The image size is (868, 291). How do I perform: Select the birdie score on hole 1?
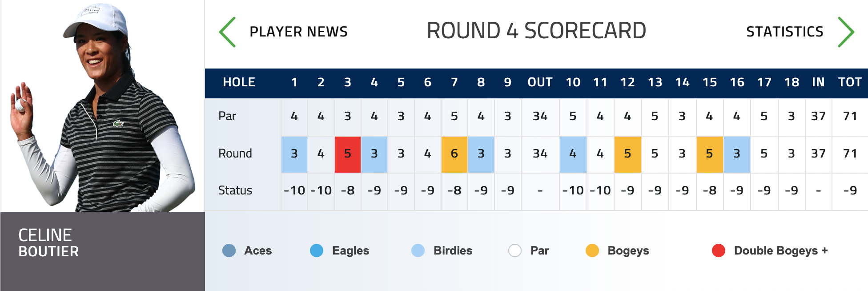294,154
